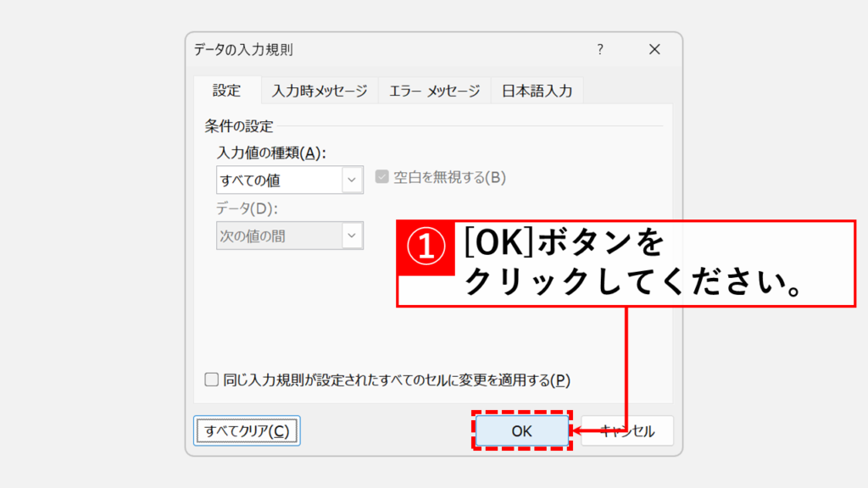Screen dimensions: 868x488
Task: Open the データ dropdown showing 次の値の間
Action: pos(290,236)
